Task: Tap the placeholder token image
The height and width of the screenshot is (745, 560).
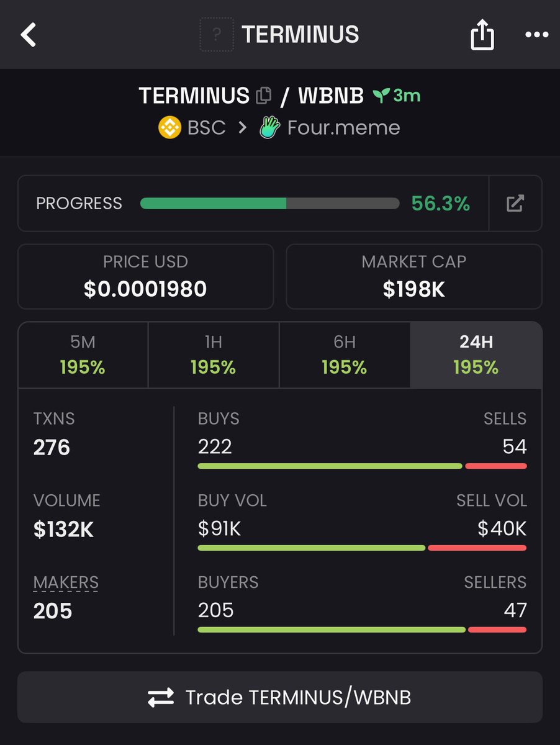Action: point(217,34)
